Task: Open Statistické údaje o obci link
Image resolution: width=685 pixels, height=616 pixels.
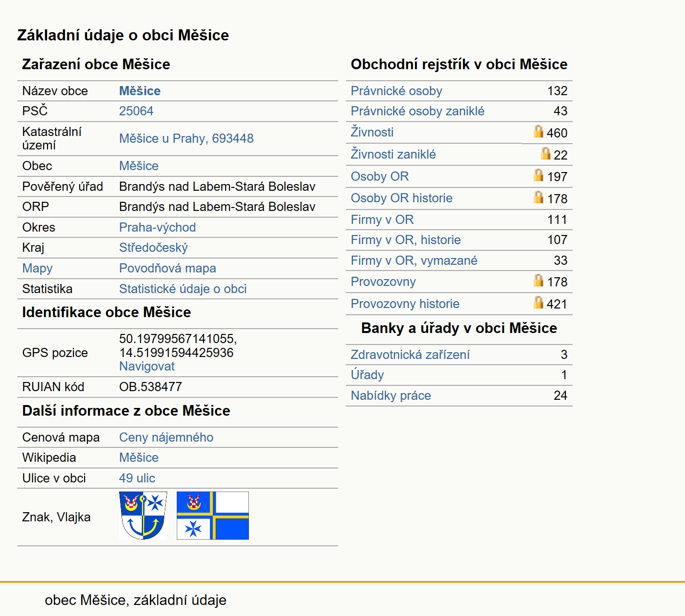Action: tap(183, 289)
